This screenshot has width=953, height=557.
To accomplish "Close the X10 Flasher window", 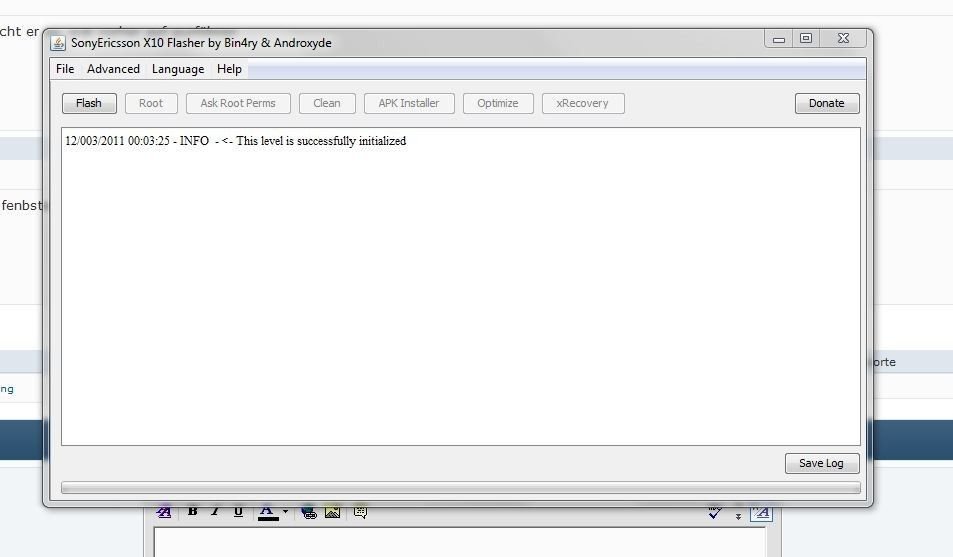I will [x=843, y=38].
